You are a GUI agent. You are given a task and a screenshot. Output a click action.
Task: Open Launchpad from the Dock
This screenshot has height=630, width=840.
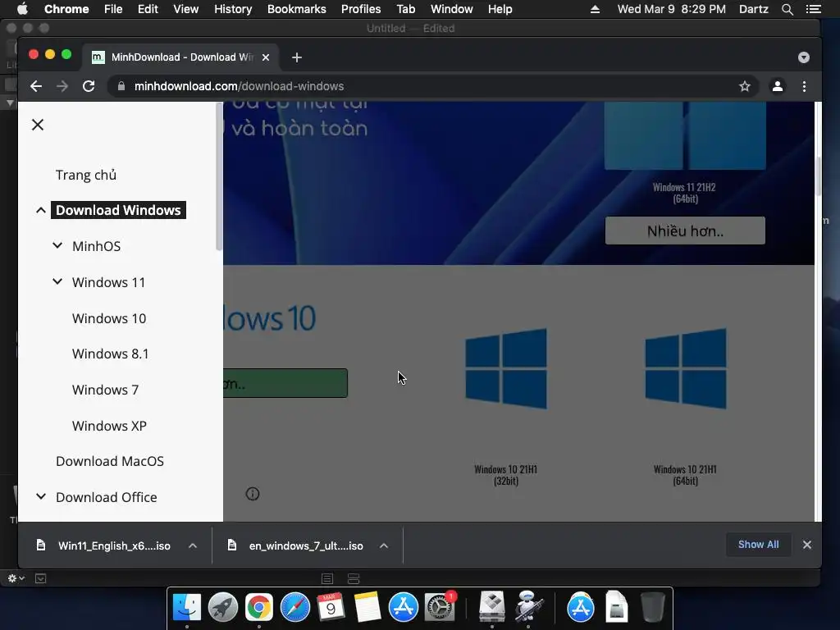coord(223,607)
